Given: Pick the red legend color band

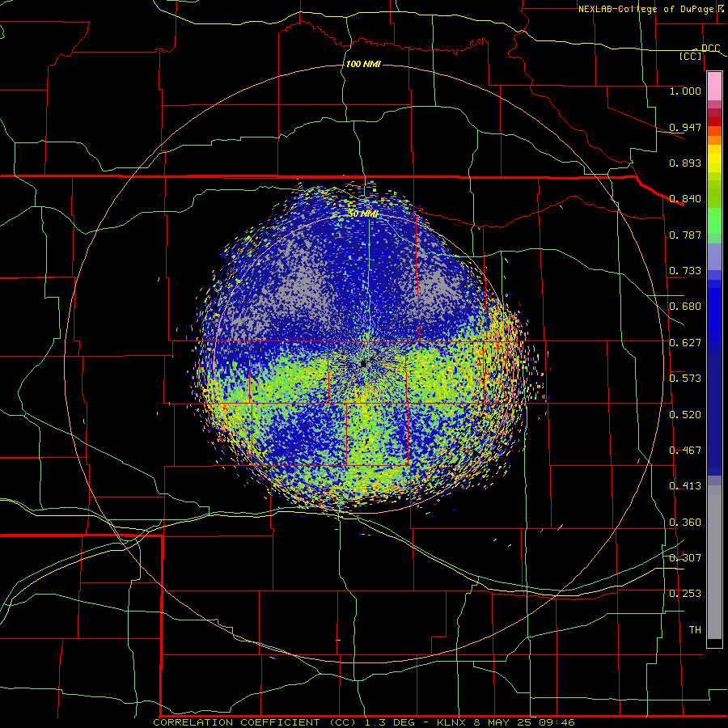Looking at the screenshot, I should tap(714, 121).
